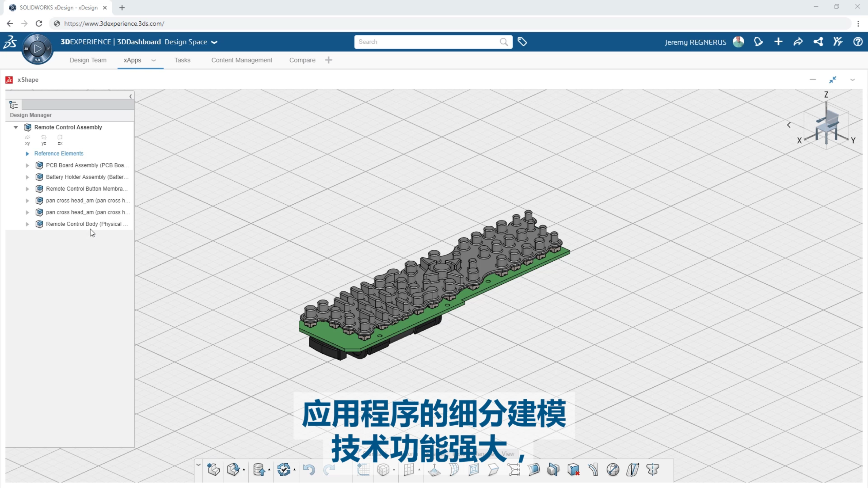Show the XY plane under Remote Control Assembly

tap(27, 139)
